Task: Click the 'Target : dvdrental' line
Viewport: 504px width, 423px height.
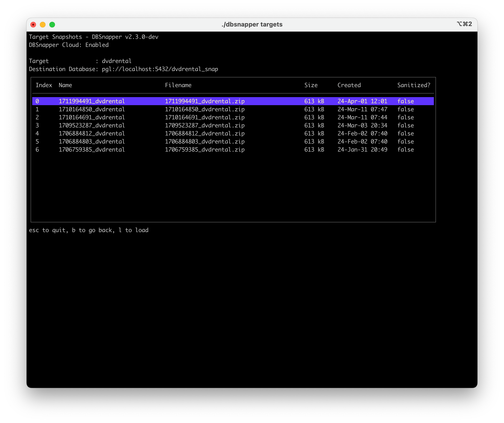Action: [x=80, y=61]
